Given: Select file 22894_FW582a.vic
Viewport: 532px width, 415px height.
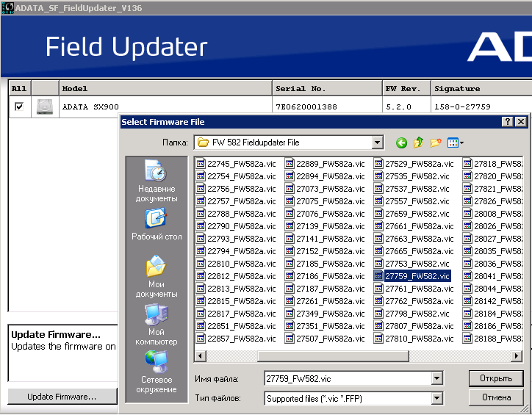Looking at the screenshot, I should (325, 176).
